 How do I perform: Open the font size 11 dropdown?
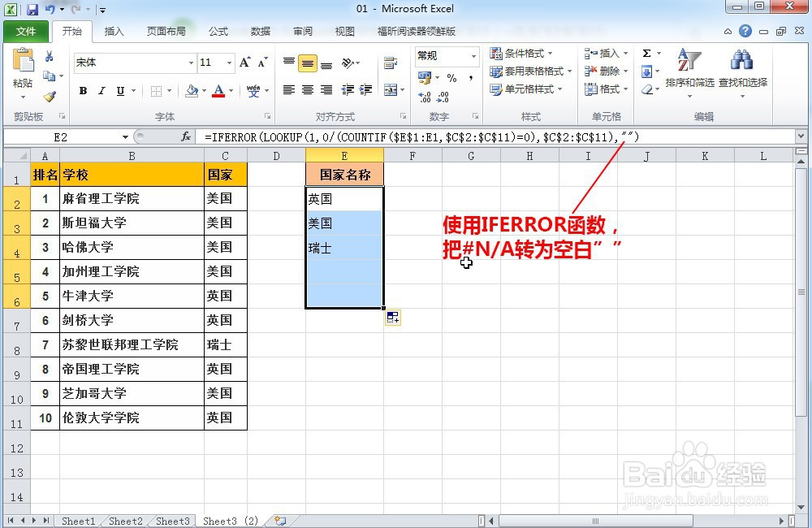click(x=230, y=63)
